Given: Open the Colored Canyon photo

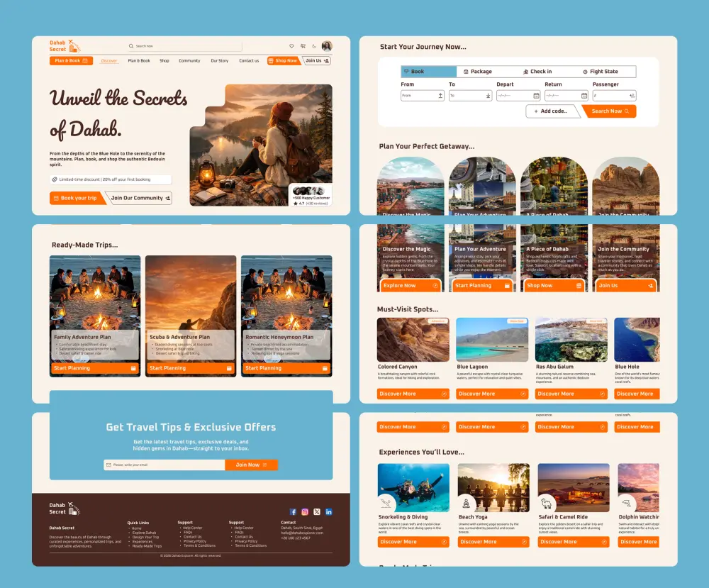Looking at the screenshot, I should click(x=413, y=339).
